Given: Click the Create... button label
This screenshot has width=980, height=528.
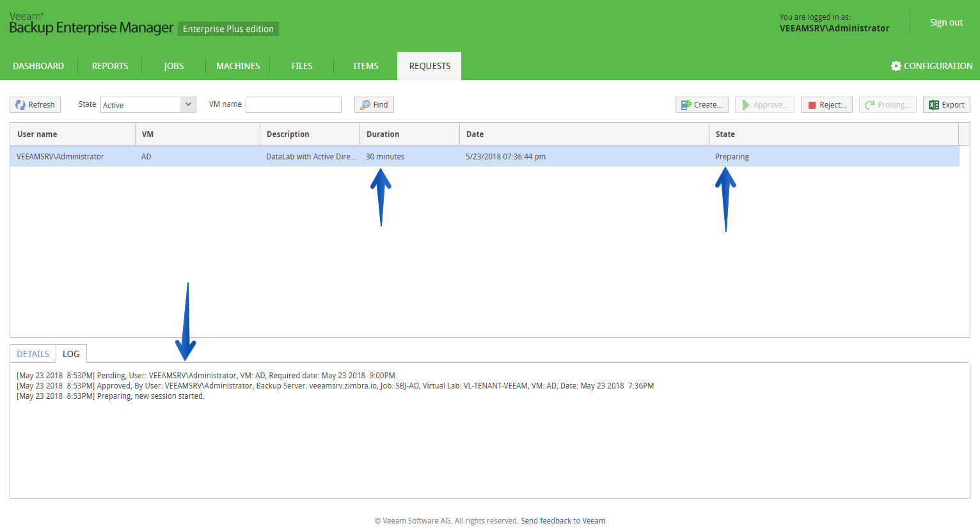Looking at the screenshot, I should tap(708, 105).
